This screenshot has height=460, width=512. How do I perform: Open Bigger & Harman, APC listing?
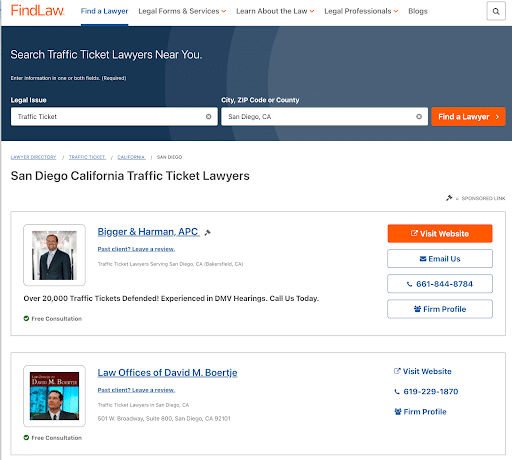(x=148, y=232)
